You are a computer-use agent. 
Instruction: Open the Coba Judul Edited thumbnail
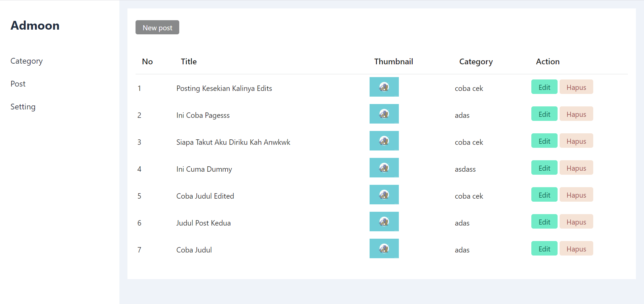tap(384, 195)
